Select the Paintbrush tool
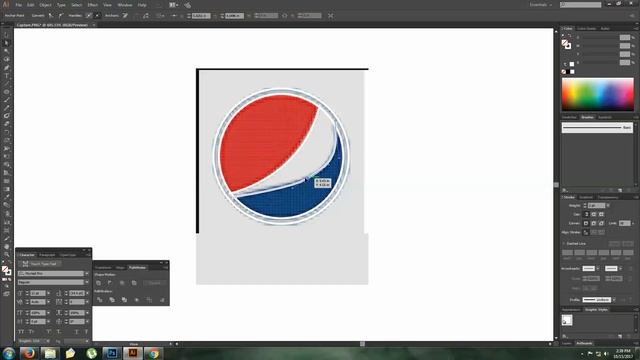Image resolution: width=640 pixels, height=360 pixels. tap(6, 100)
